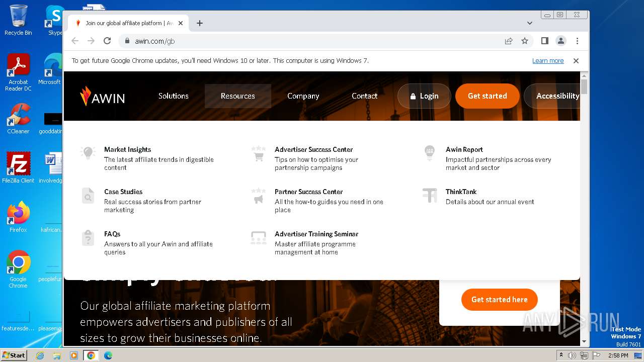Click the taskbar clock showing 2:58 PM
Image resolution: width=644 pixels, height=362 pixels.
coord(618,355)
